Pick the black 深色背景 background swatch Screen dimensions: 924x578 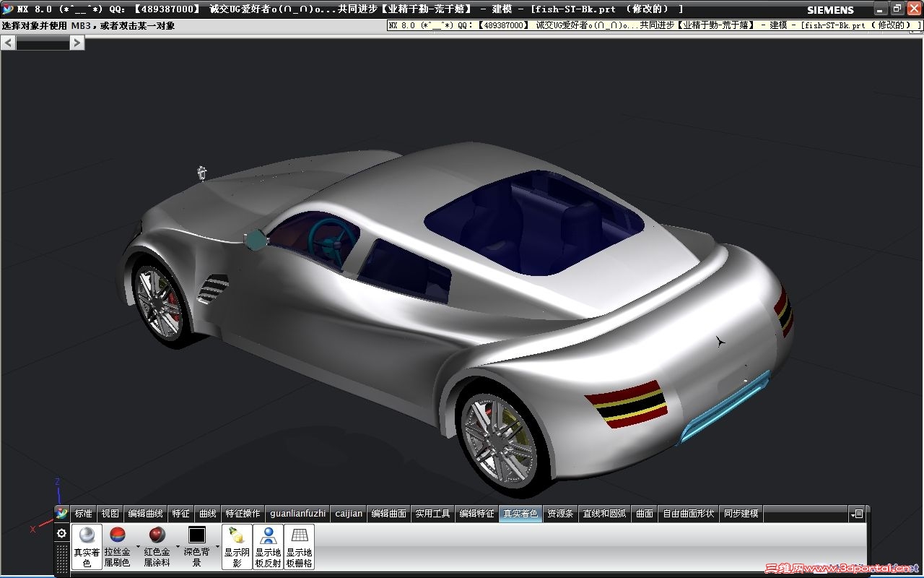point(197,535)
